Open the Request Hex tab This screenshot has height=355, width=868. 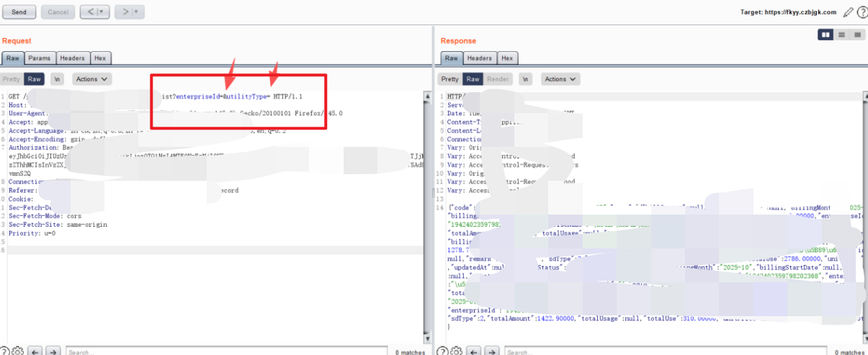point(100,58)
